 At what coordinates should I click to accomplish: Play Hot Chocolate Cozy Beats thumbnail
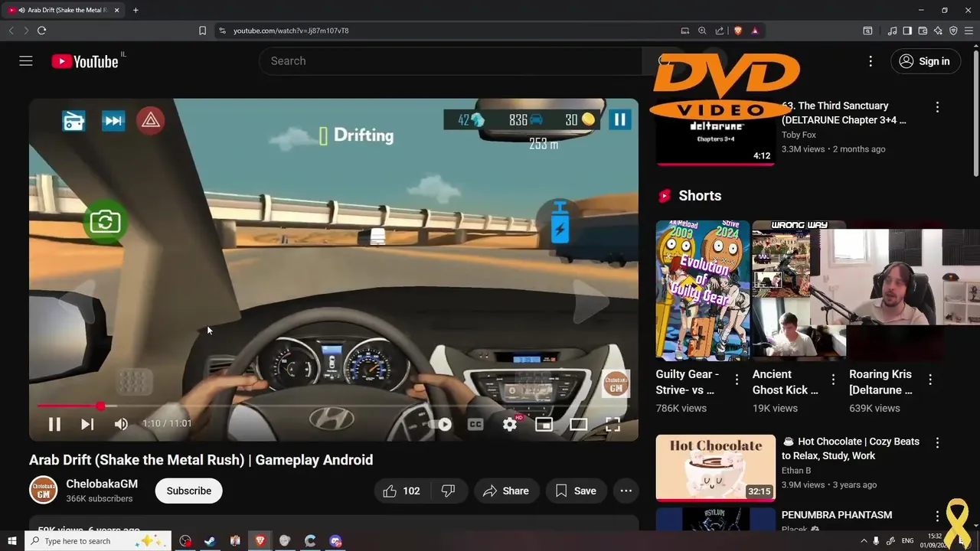(715, 468)
